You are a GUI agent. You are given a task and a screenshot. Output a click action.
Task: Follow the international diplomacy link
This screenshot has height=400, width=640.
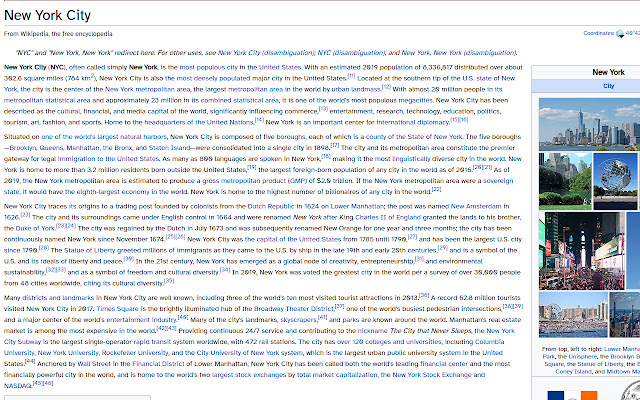coord(413,122)
